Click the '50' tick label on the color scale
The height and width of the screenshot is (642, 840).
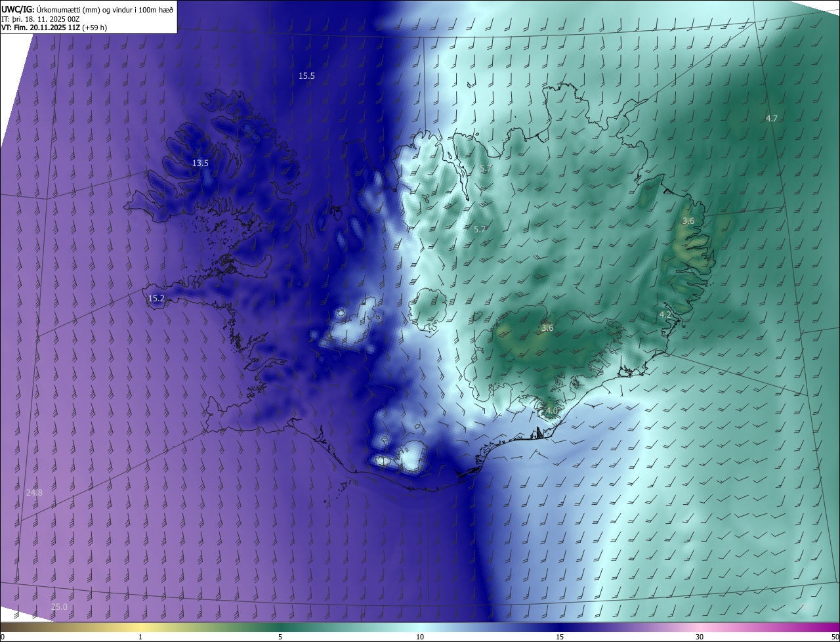[834, 637]
